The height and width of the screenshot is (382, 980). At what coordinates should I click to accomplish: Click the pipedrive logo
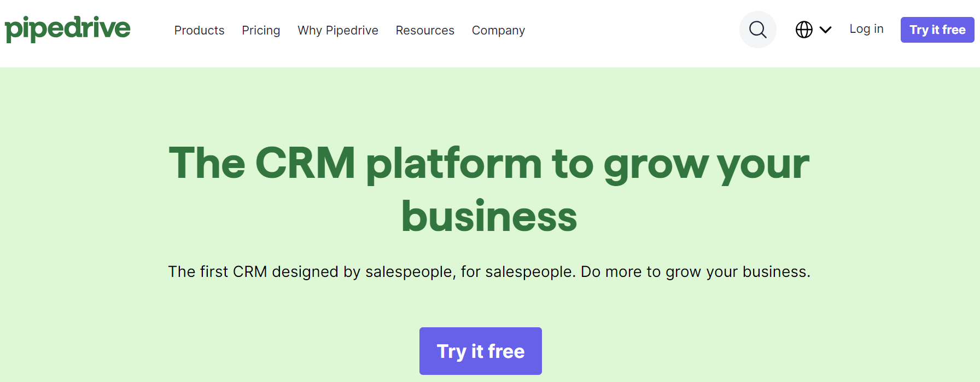(x=67, y=29)
